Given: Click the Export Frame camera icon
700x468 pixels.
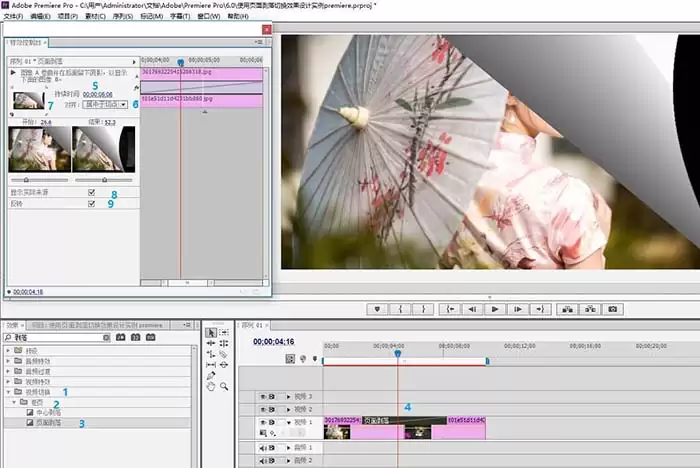Looking at the screenshot, I should (x=613, y=309).
